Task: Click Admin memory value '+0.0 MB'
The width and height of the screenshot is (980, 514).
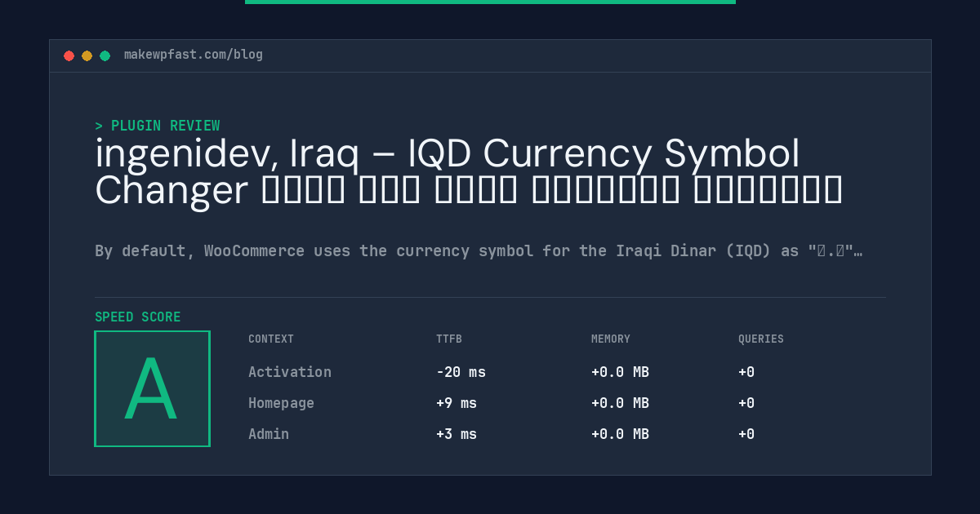Action: click(620, 434)
